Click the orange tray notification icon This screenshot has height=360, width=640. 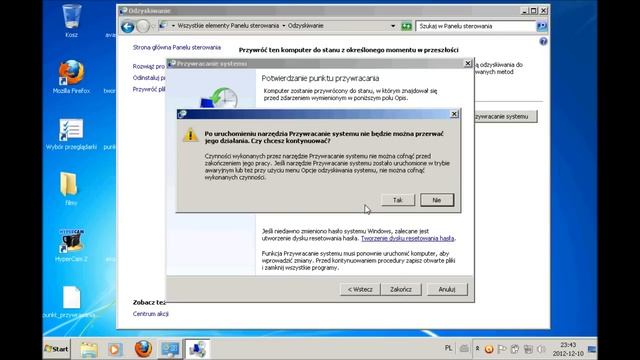pos(489,349)
